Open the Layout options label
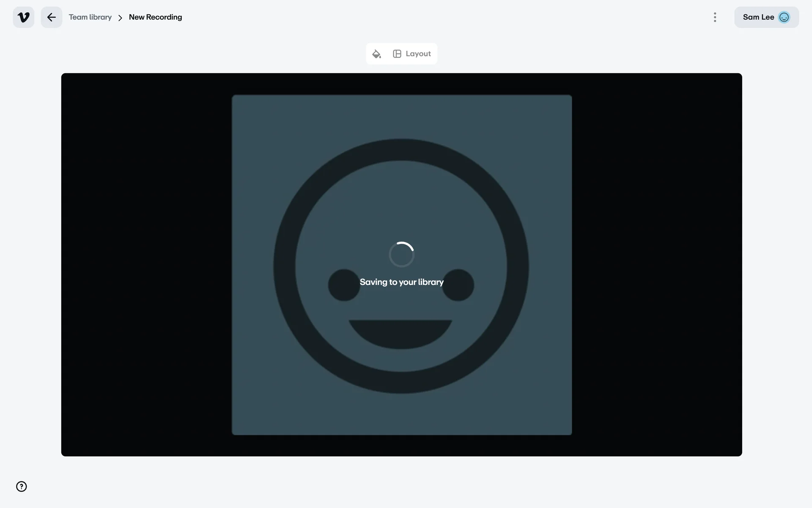This screenshot has height=508, width=812. point(418,54)
